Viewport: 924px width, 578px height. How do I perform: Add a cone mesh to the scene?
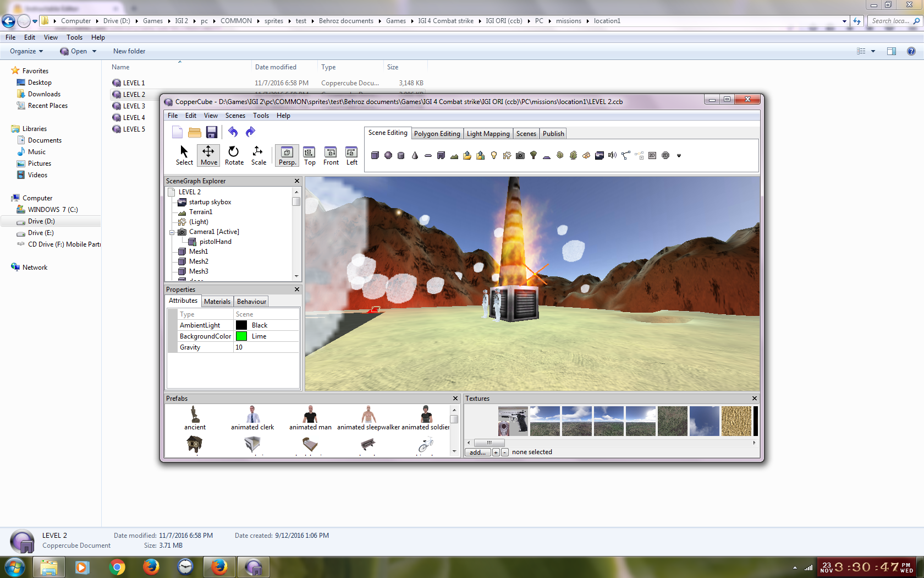415,156
